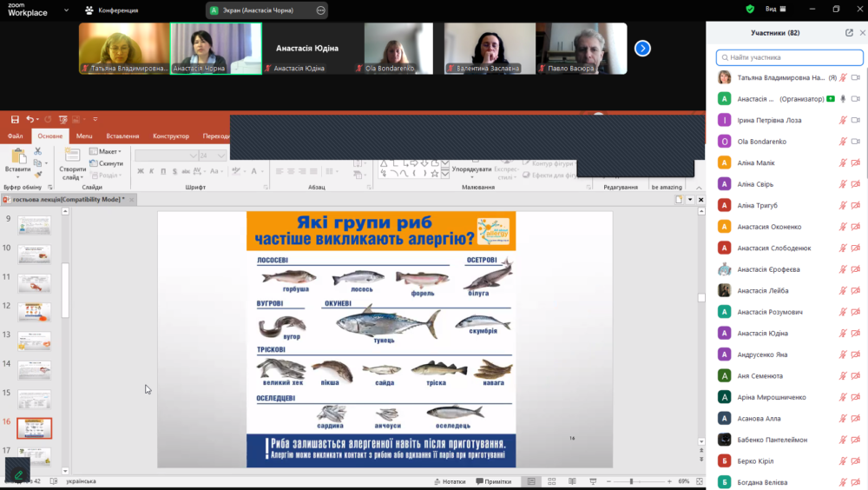Save the presentation with the floppy icon
This screenshot has width=868, height=490.
tap(15, 119)
